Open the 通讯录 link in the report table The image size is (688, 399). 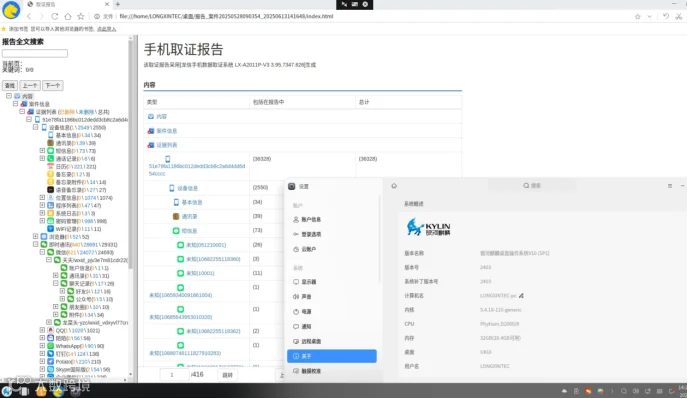coord(190,216)
